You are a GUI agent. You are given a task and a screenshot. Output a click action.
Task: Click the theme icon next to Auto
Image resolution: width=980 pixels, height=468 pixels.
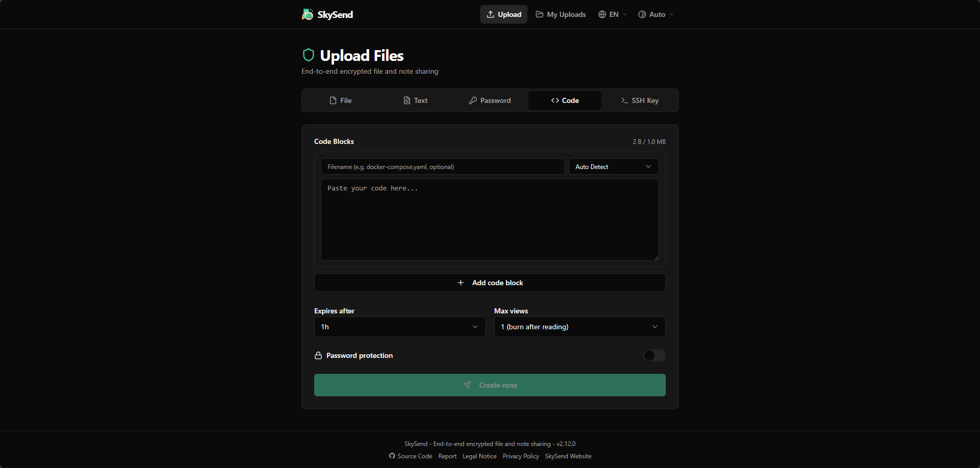642,14
